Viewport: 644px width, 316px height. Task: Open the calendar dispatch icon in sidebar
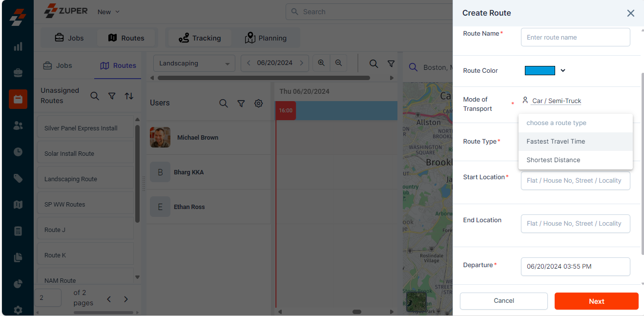tap(18, 99)
